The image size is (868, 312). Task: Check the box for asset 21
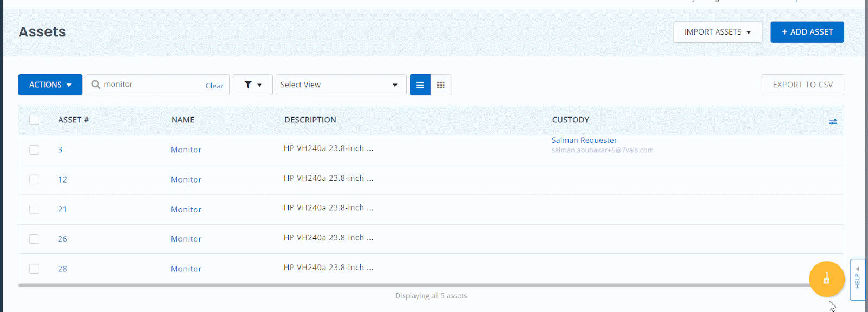(34, 210)
